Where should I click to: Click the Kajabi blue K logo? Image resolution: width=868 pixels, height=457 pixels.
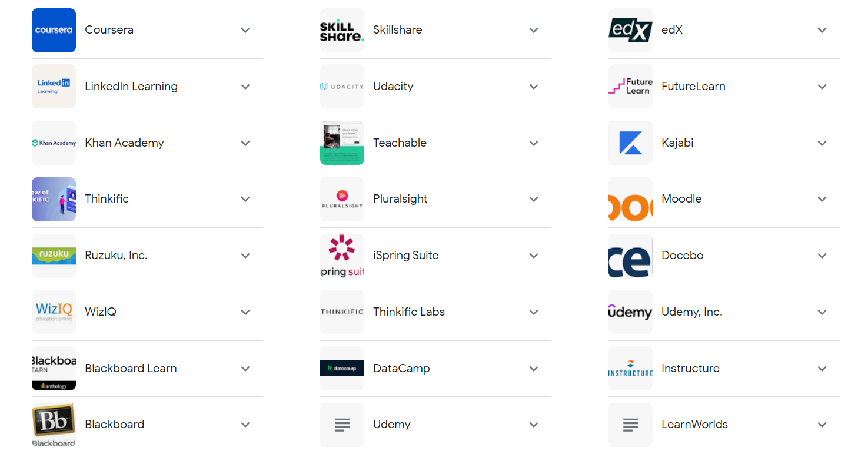(x=630, y=143)
